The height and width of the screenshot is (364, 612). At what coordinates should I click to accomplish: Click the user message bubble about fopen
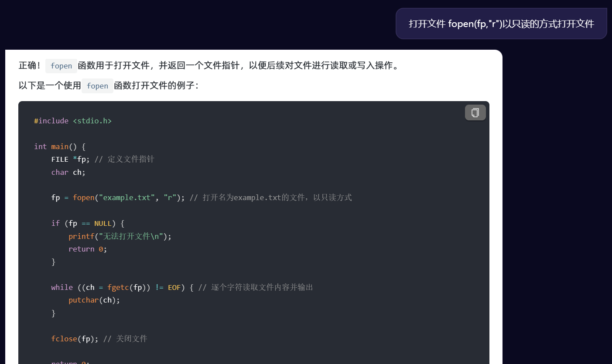(501, 24)
